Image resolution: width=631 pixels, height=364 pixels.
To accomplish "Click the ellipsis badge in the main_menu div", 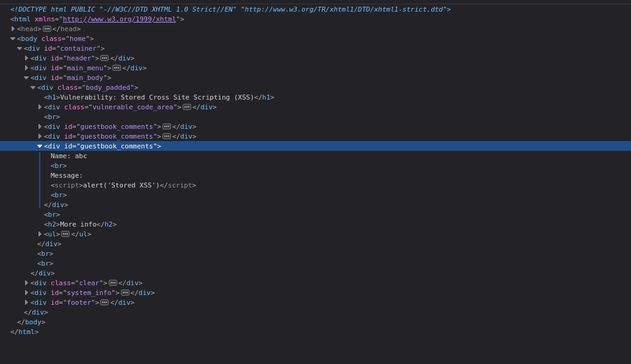I will coord(117,68).
